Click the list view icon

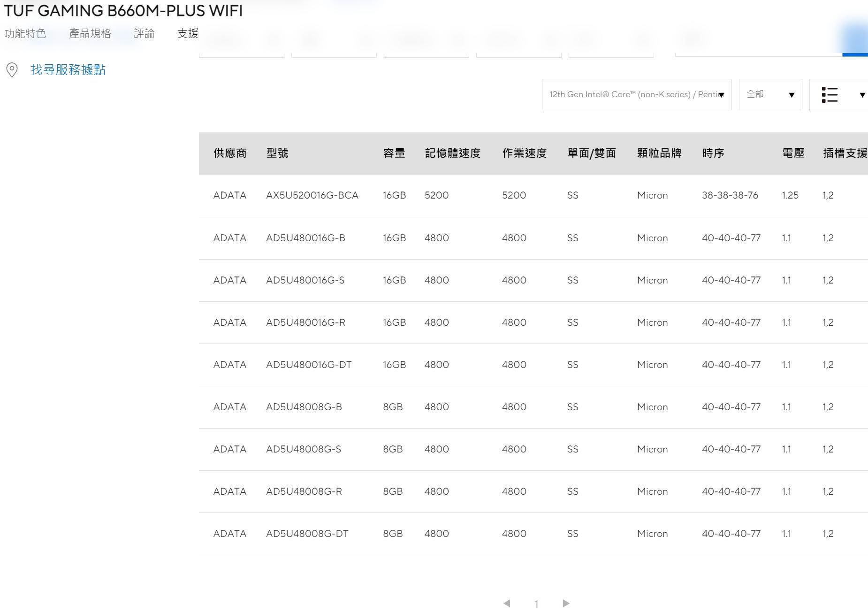[x=830, y=95]
